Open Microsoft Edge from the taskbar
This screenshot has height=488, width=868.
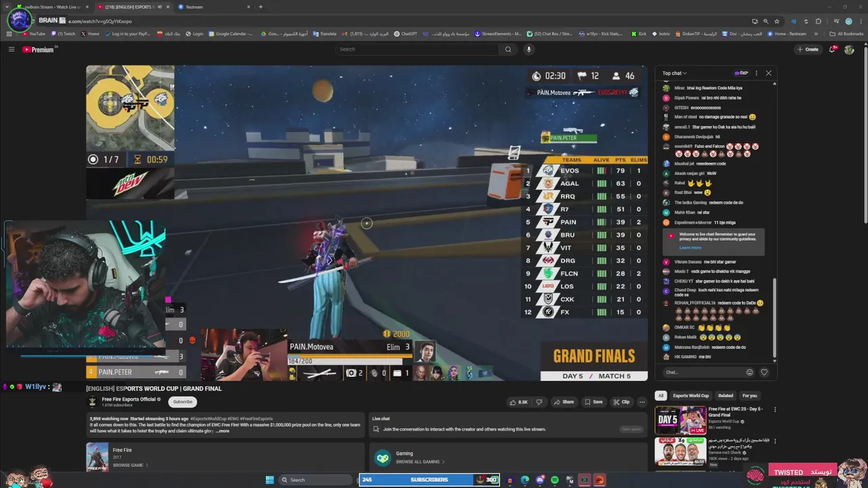525,480
